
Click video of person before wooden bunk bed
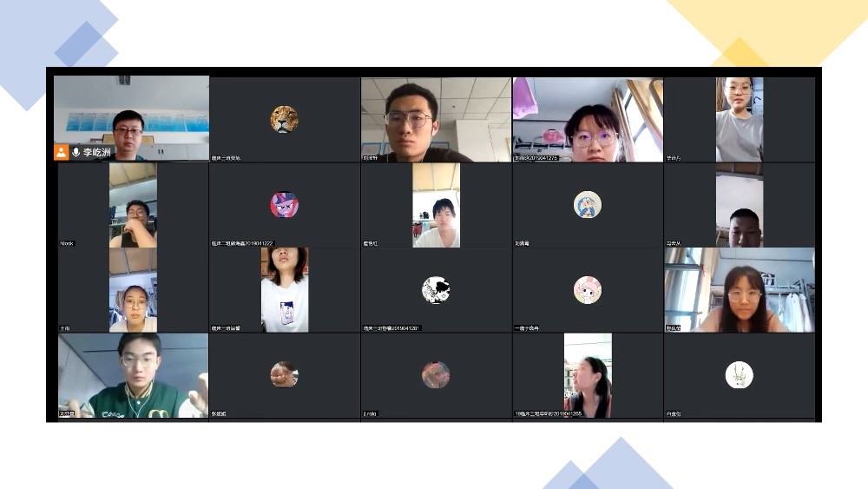[x=436, y=206]
